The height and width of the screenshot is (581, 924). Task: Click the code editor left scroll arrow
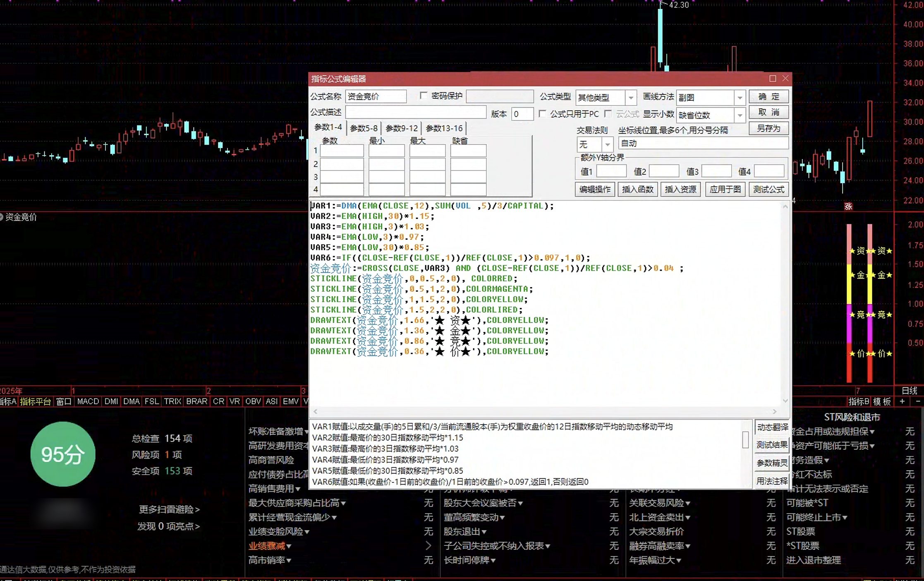pos(316,411)
